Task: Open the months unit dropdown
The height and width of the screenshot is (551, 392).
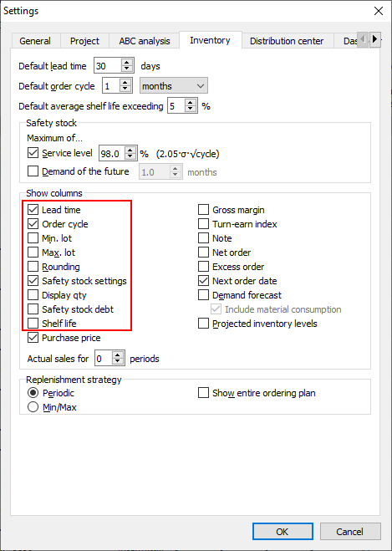Action: 174,86
